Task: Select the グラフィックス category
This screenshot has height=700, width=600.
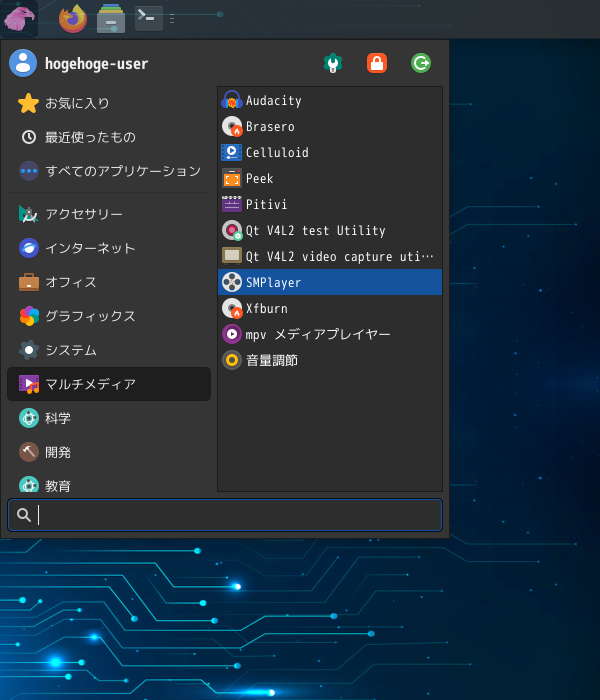Action: tap(109, 316)
